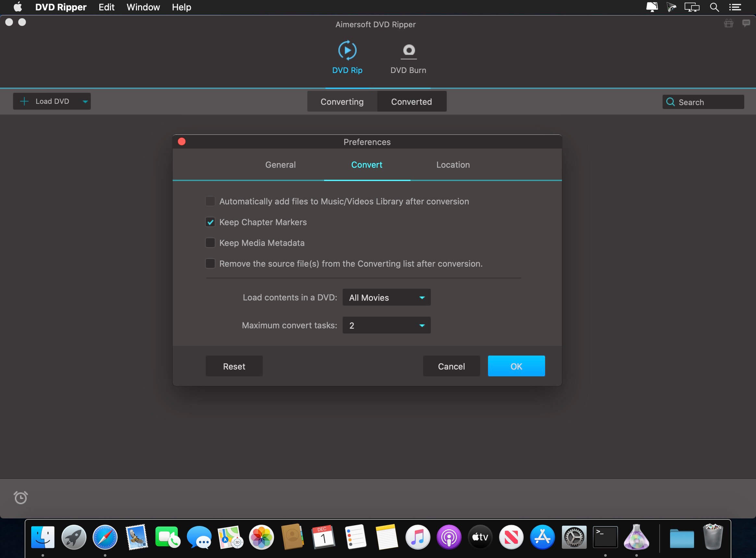Image resolution: width=756 pixels, height=558 pixels.
Task: Open the Apple menu
Action: tap(18, 7)
